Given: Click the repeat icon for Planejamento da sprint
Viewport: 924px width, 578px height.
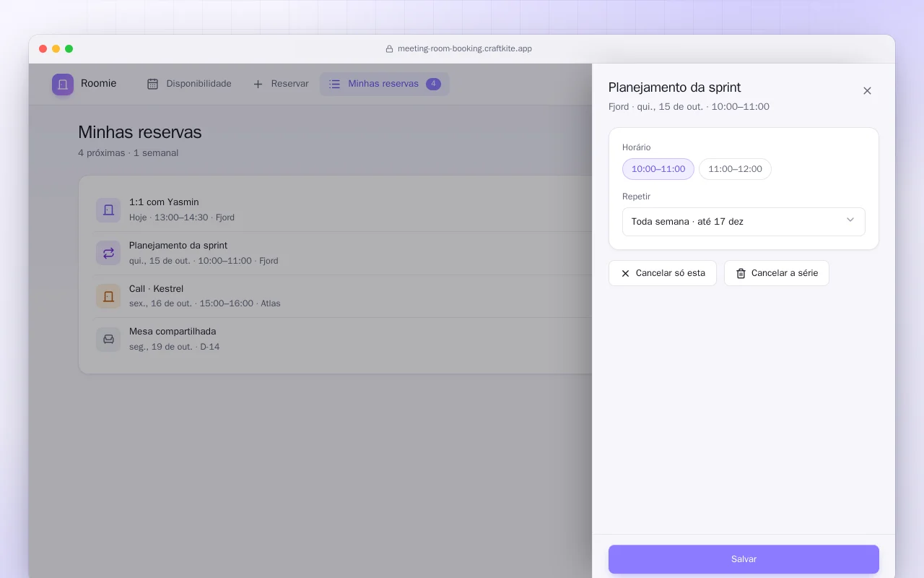Looking at the screenshot, I should point(108,253).
